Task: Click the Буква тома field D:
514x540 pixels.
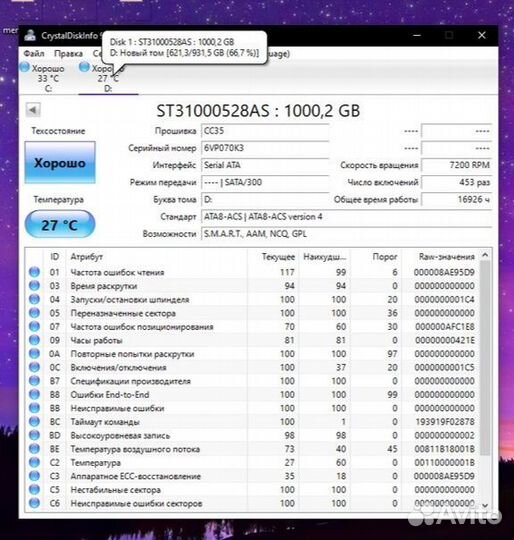Action: point(265,200)
